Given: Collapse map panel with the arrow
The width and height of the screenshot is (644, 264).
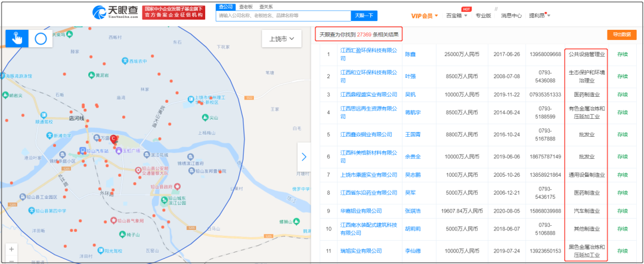Looking at the screenshot, I should [304, 156].
